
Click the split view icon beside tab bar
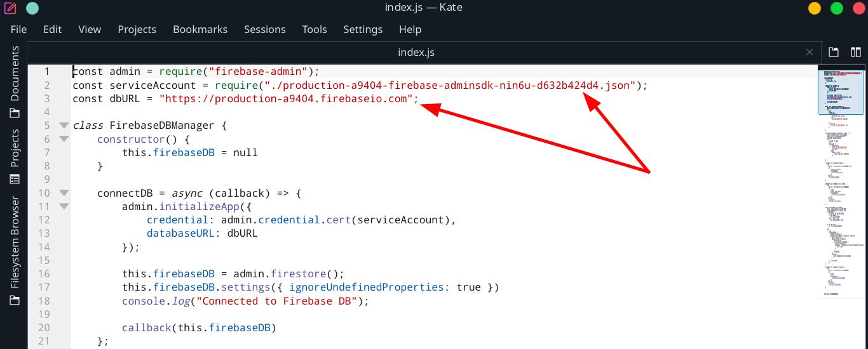pyautogui.click(x=855, y=53)
